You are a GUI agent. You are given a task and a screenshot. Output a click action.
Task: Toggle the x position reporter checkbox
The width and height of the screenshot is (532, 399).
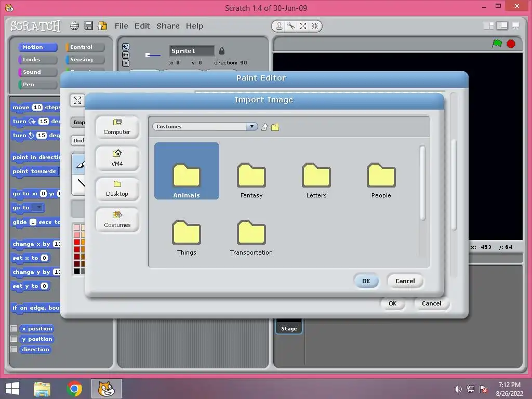click(14, 328)
